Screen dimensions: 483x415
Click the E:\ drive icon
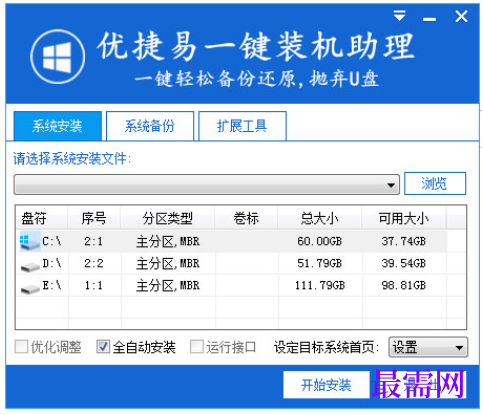click(x=30, y=288)
